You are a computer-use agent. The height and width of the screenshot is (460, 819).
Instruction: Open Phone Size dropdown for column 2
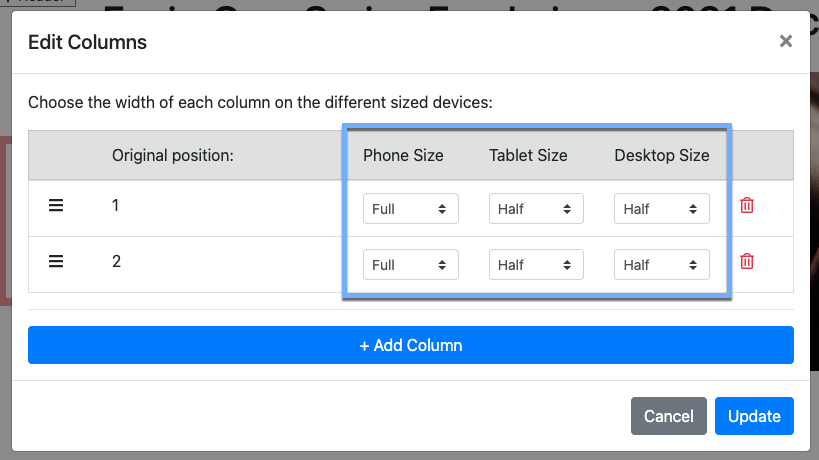click(410, 265)
